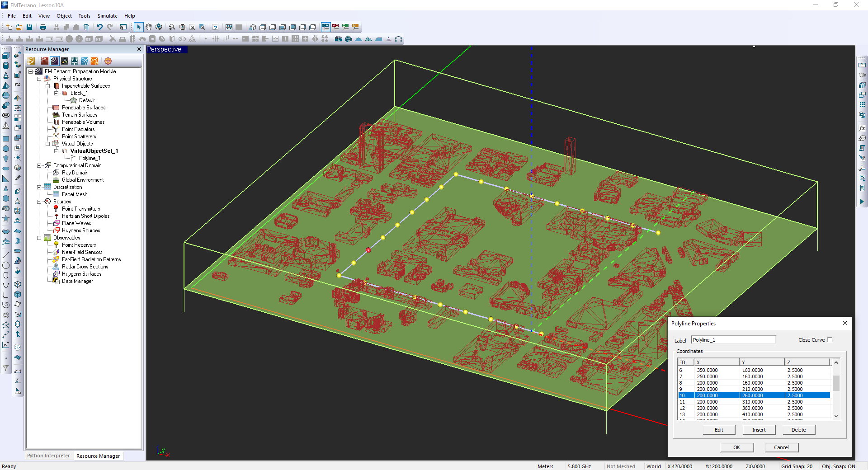Collapse the Sources tree node
This screenshot has width=868, height=470.
pyautogui.click(x=39, y=202)
